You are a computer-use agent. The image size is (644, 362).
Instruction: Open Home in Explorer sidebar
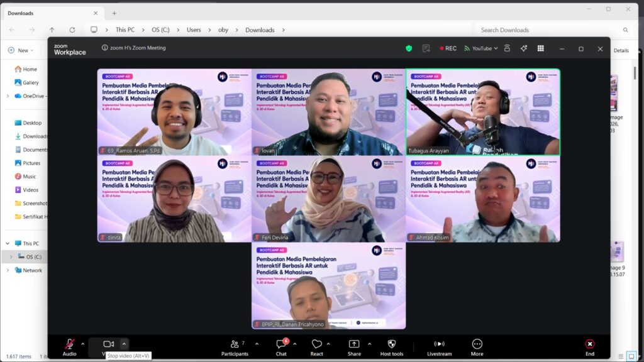25,69
